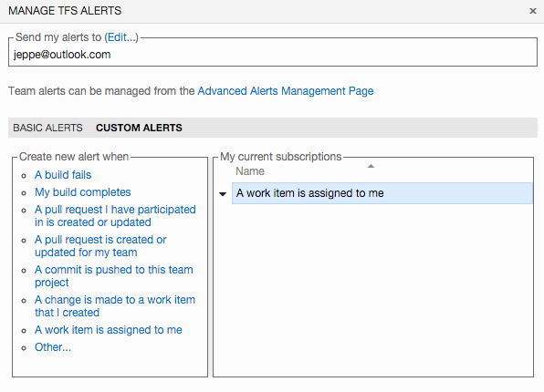Create alert for change to work item I created
The image size is (544, 392).
pos(115,305)
